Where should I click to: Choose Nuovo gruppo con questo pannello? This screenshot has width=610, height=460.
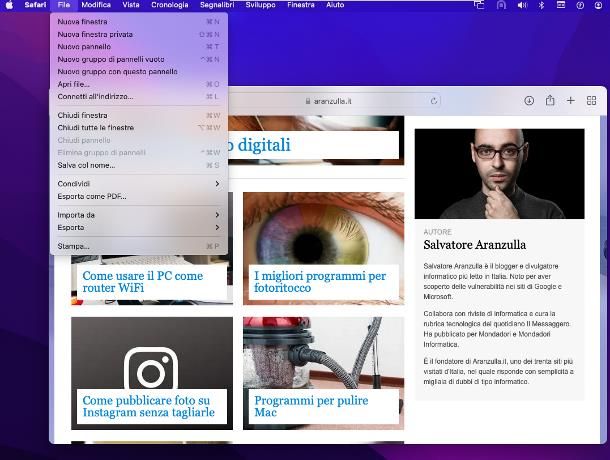(139, 72)
